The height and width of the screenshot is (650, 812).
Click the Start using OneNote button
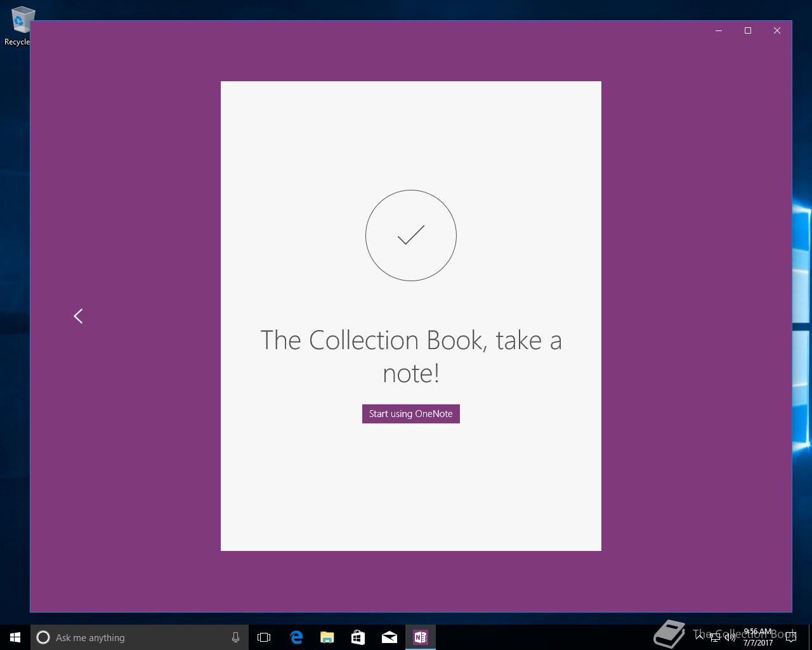click(x=410, y=414)
